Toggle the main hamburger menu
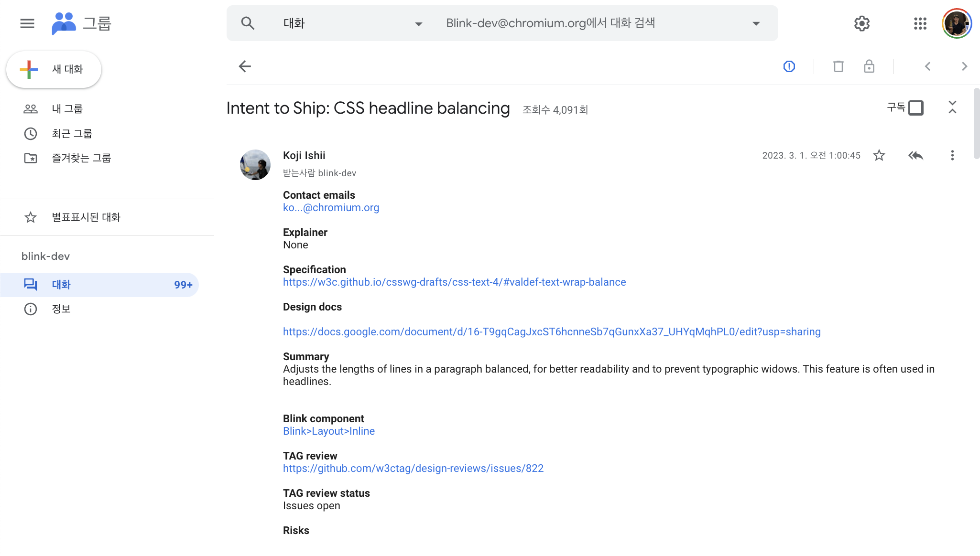The height and width of the screenshot is (556, 980). (27, 23)
